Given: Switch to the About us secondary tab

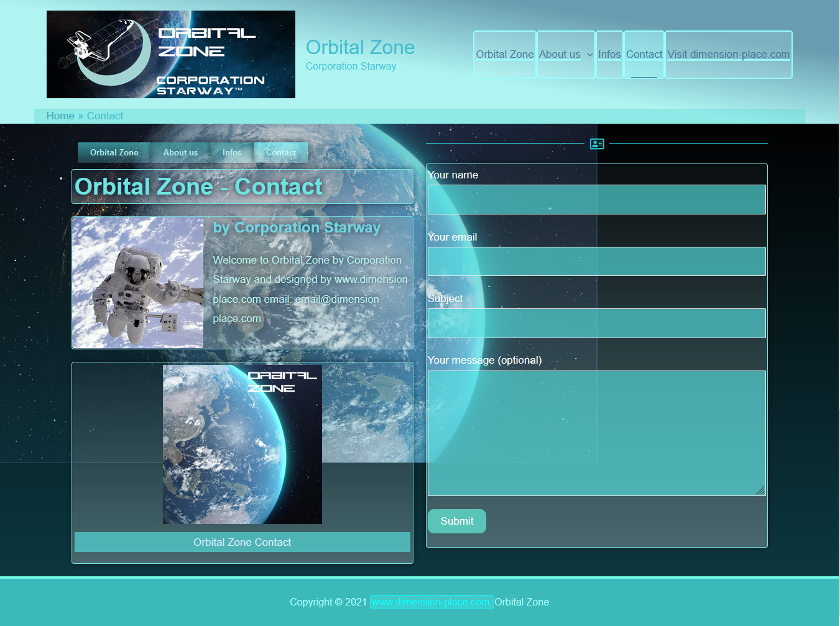Looking at the screenshot, I should pos(180,152).
